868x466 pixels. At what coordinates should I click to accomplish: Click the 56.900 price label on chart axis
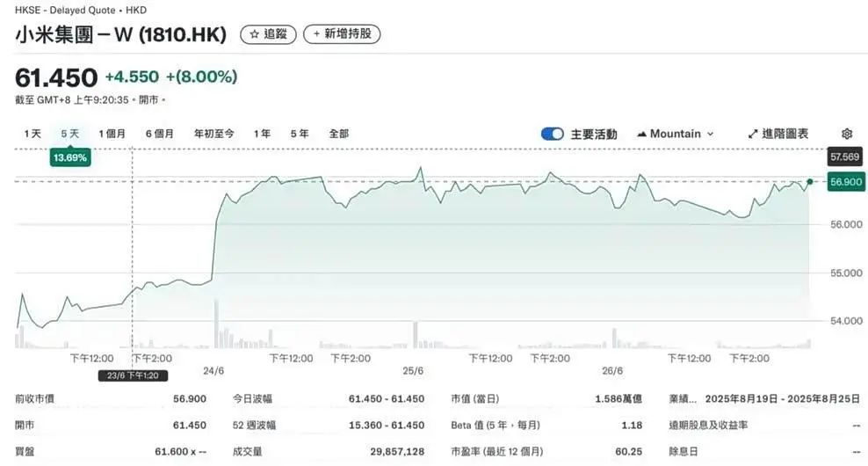(x=846, y=182)
